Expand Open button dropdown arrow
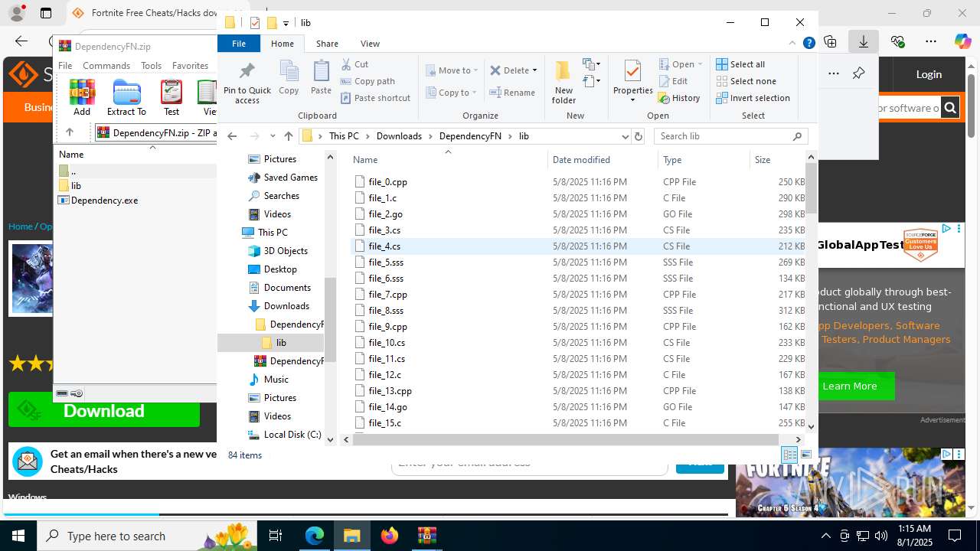This screenshot has width=980, height=551. (700, 64)
